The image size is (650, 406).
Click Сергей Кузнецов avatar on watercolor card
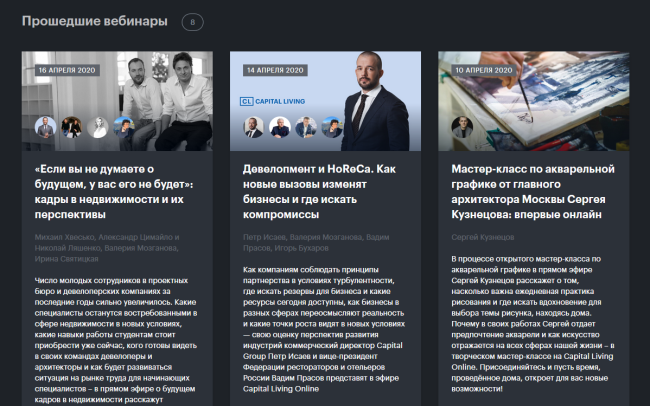[462, 127]
